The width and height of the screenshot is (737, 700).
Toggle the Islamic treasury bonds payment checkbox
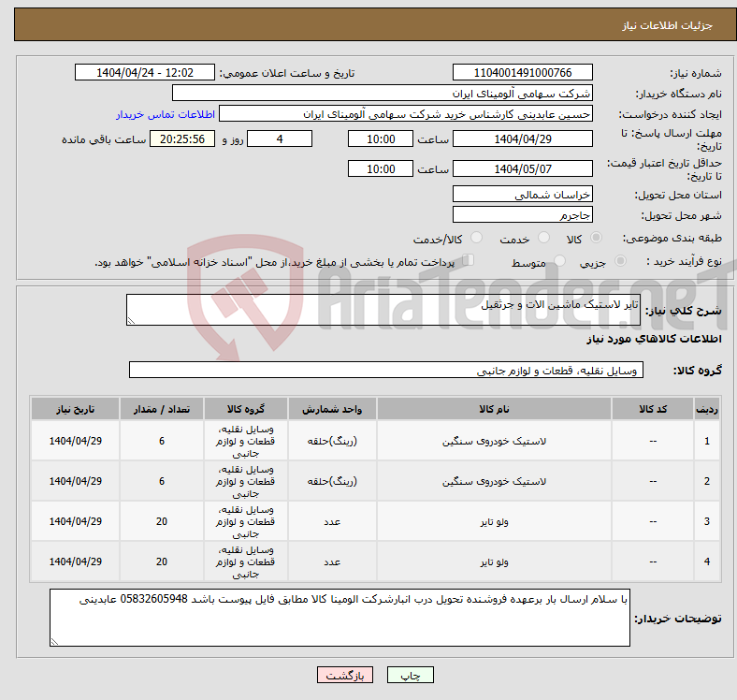tap(468, 260)
